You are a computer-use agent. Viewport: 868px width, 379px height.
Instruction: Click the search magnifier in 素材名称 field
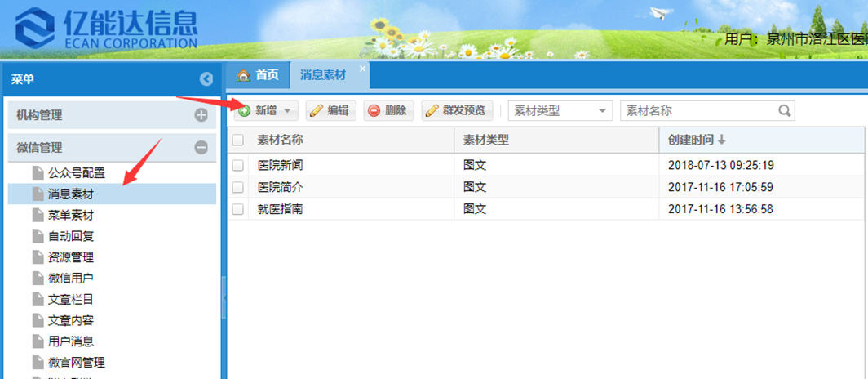coord(784,111)
